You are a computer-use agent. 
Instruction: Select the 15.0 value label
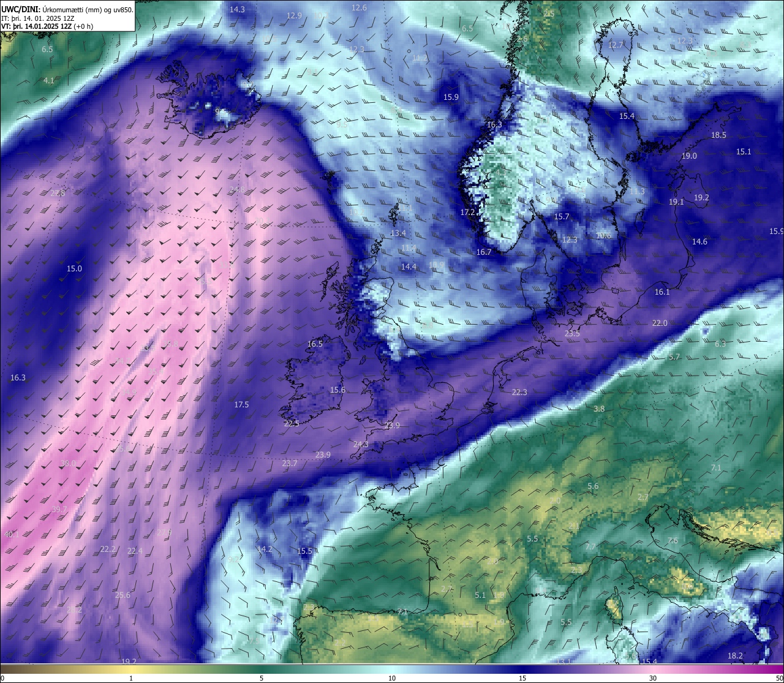tap(74, 268)
